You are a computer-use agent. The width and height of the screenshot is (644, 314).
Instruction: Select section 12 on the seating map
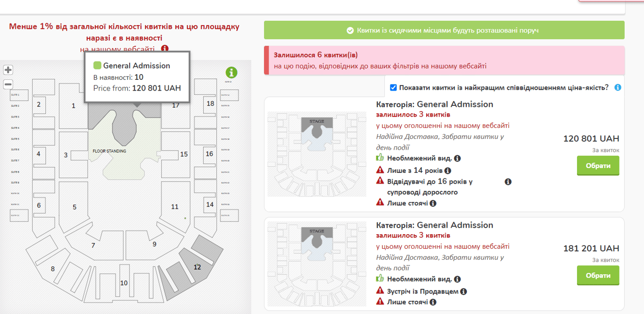[197, 267]
